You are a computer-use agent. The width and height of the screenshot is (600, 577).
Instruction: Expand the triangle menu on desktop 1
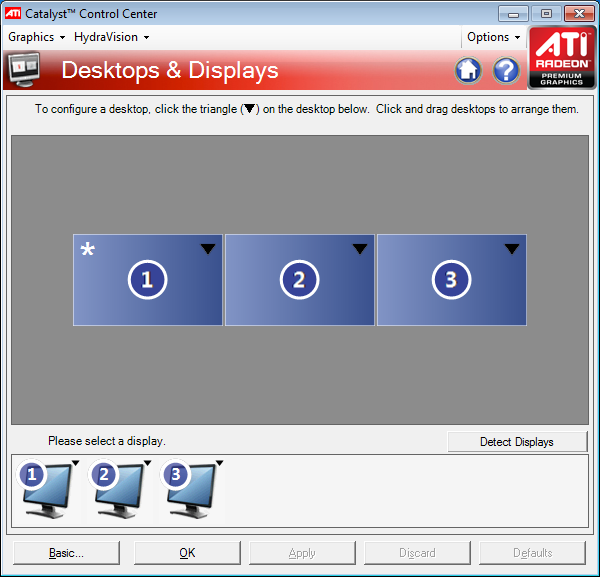coord(208,249)
